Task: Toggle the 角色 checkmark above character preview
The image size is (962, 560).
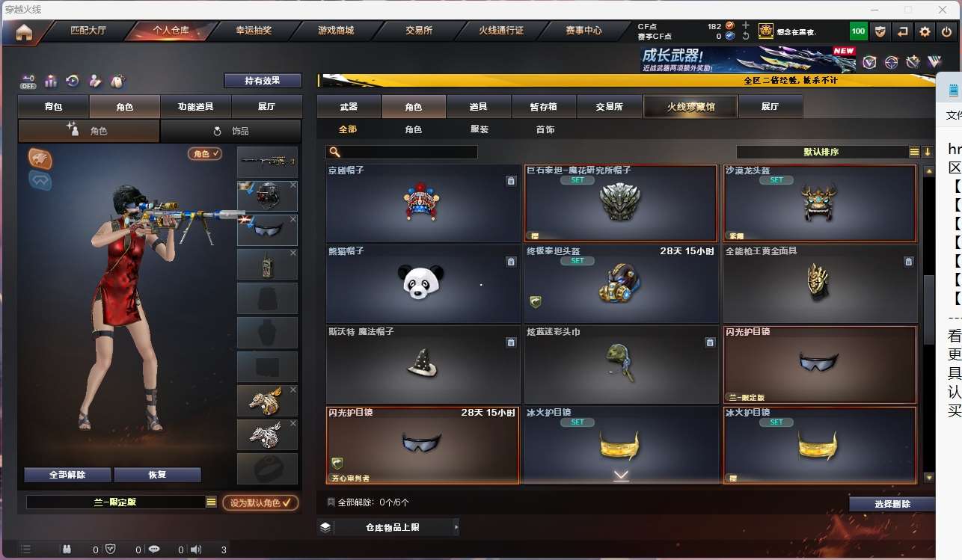Action: 205,154
